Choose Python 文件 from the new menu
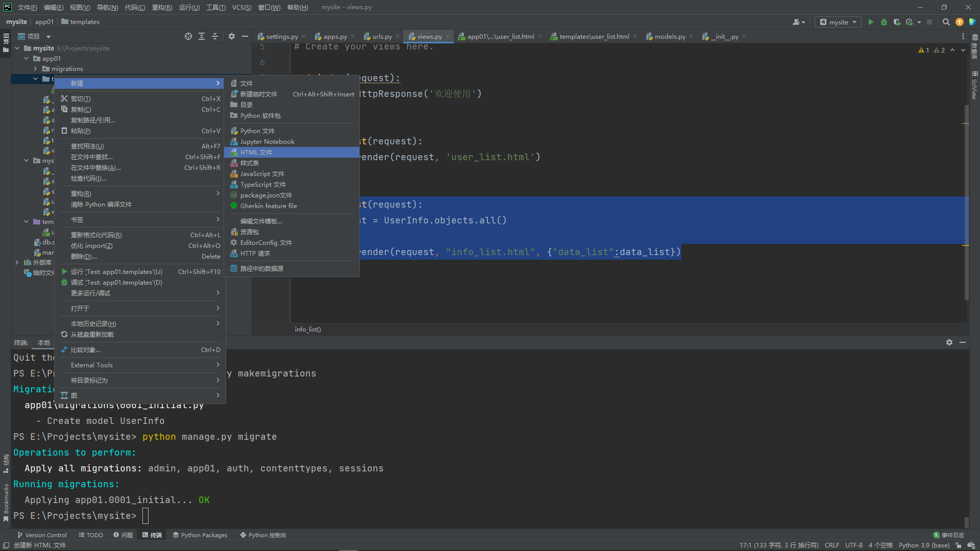 (291, 131)
